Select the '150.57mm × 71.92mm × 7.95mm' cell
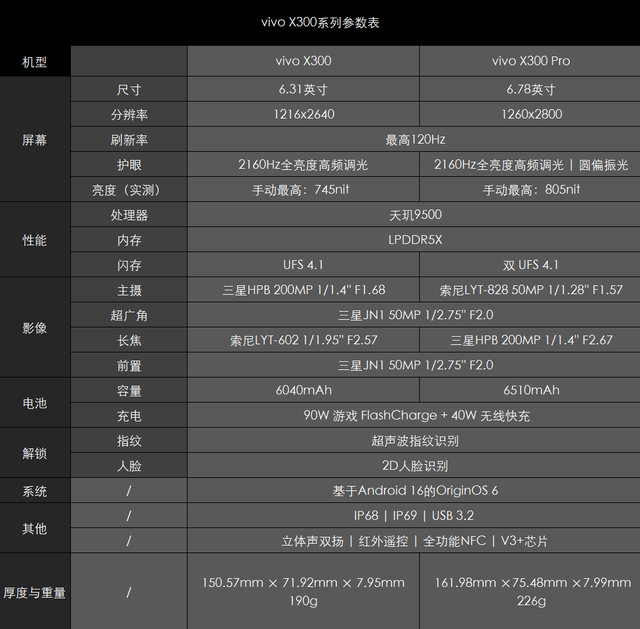The image size is (640, 629). click(303, 592)
